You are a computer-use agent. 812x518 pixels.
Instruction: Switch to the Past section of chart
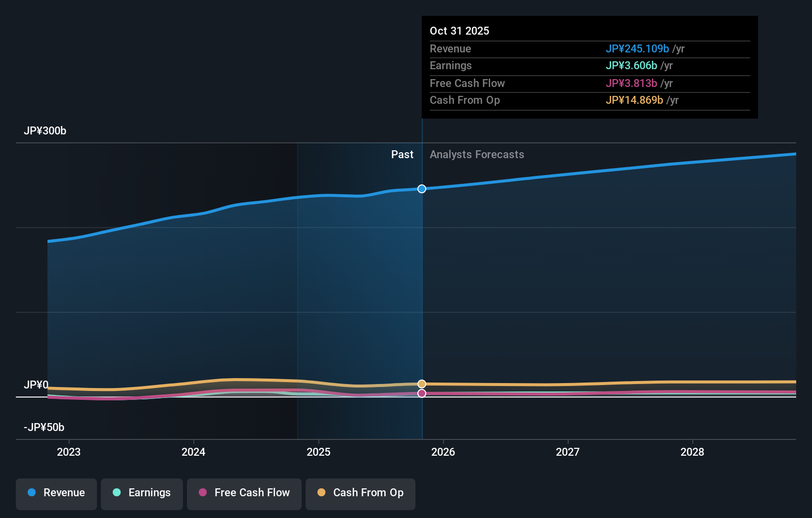point(402,154)
